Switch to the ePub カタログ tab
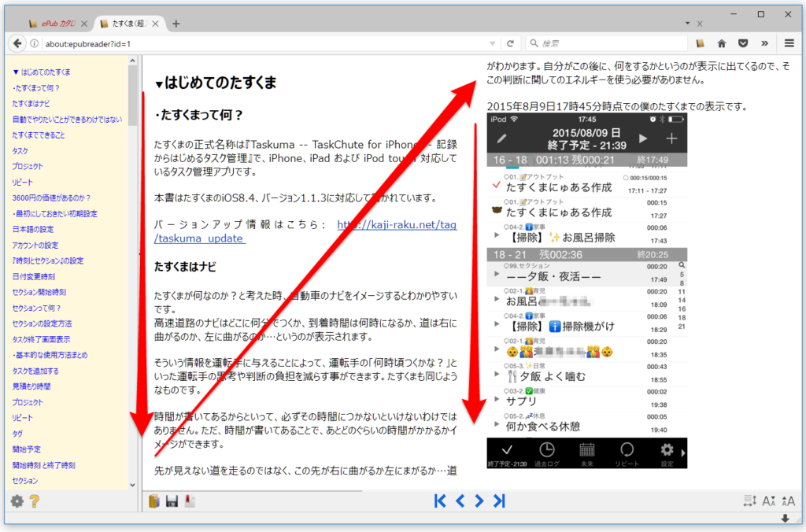This screenshot has height=532, width=806. [55, 24]
